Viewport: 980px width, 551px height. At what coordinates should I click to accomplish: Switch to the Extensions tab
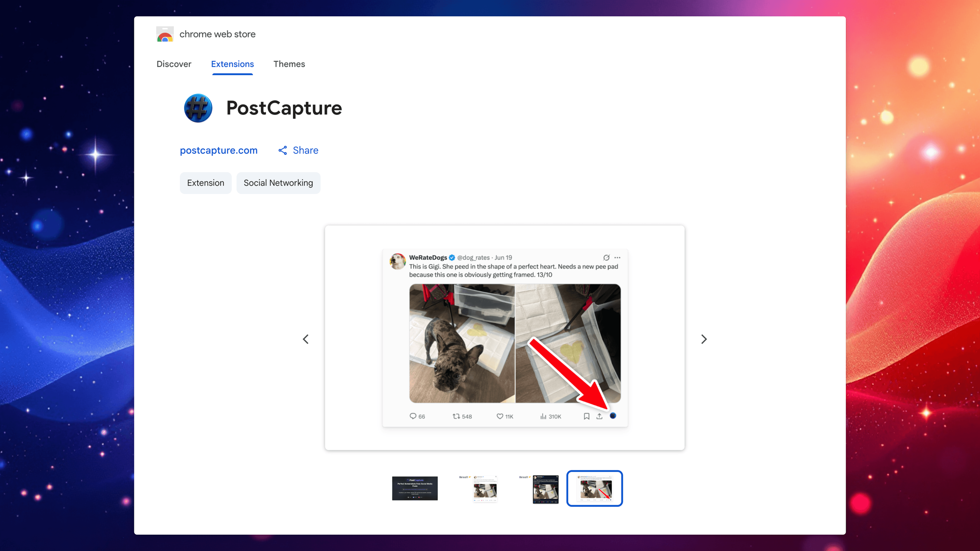click(x=232, y=64)
